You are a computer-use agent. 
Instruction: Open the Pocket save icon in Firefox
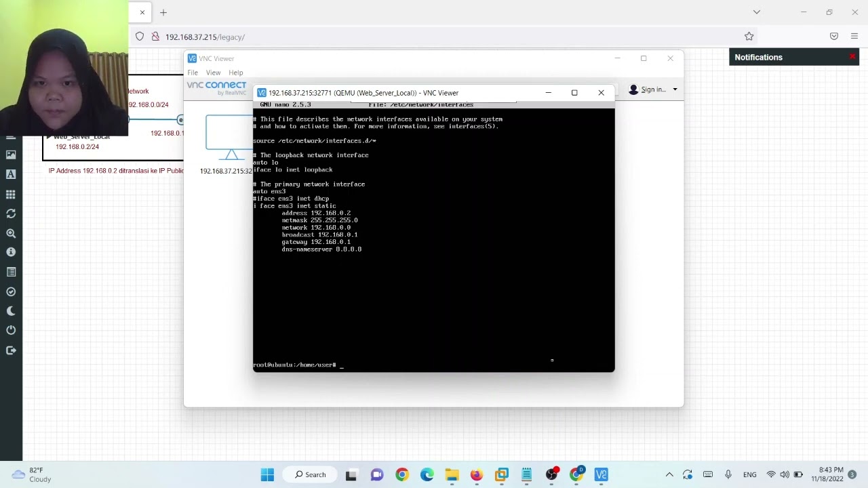click(834, 37)
